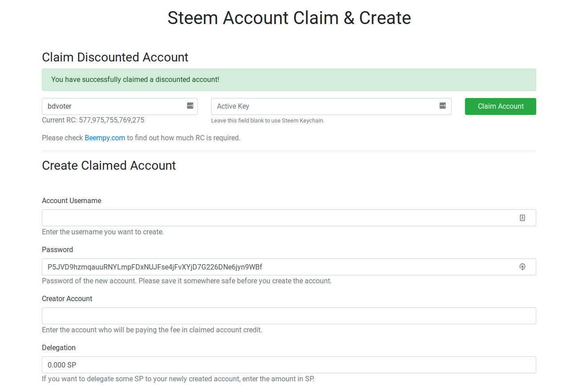The width and height of the screenshot is (579, 392).
Task: Click the icon inside the Password field
Action: click(x=522, y=267)
